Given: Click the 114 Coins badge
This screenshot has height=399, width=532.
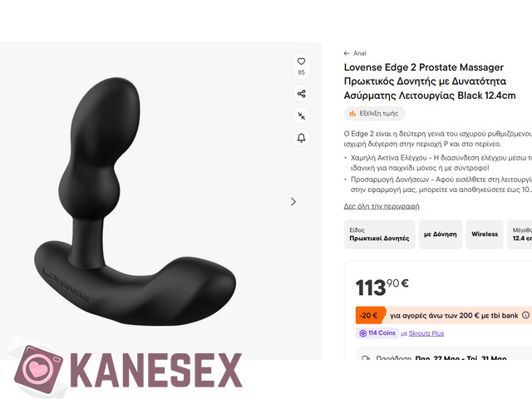Looking at the screenshot, I should click(x=377, y=333).
